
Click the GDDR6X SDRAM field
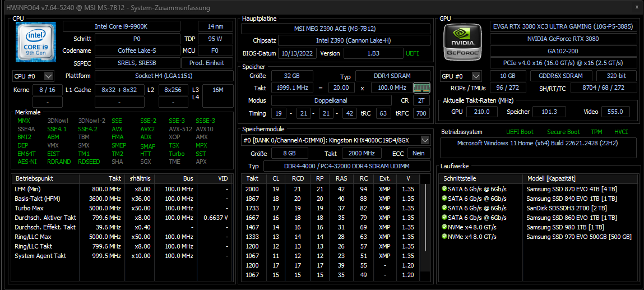[561, 76]
